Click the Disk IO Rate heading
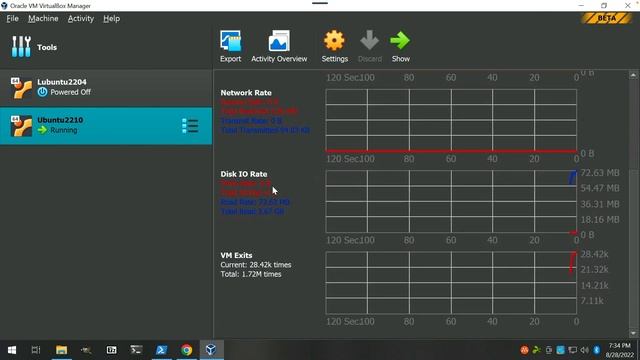The width and height of the screenshot is (640, 360). 244,174
